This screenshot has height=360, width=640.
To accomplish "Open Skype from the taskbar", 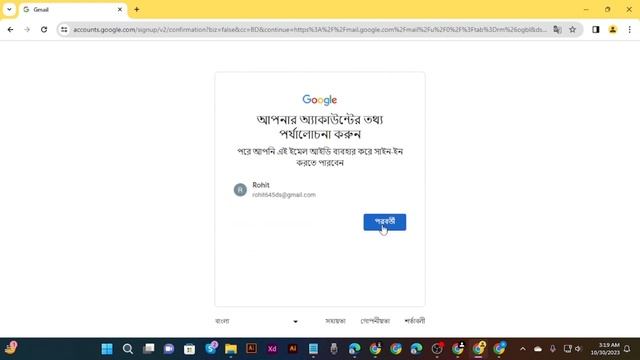I will click(211, 349).
